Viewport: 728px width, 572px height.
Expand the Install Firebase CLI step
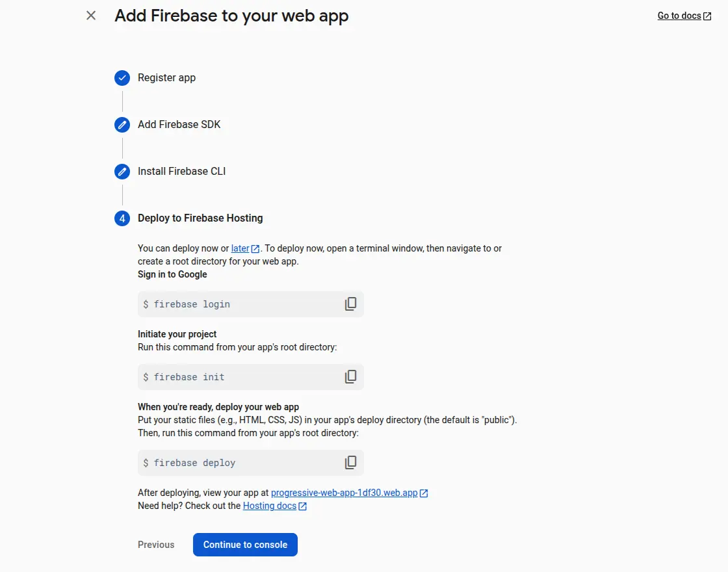(x=181, y=172)
